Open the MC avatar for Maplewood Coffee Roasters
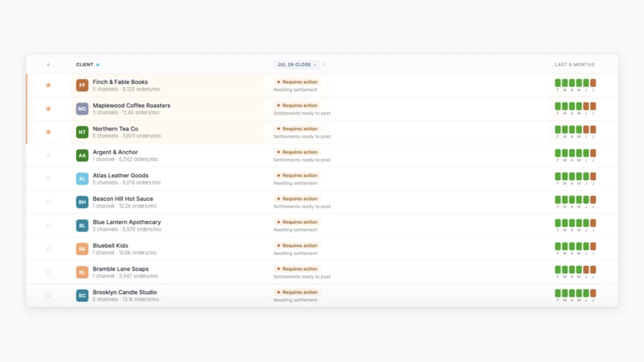Viewport: 644px width, 362px height. click(x=82, y=109)
